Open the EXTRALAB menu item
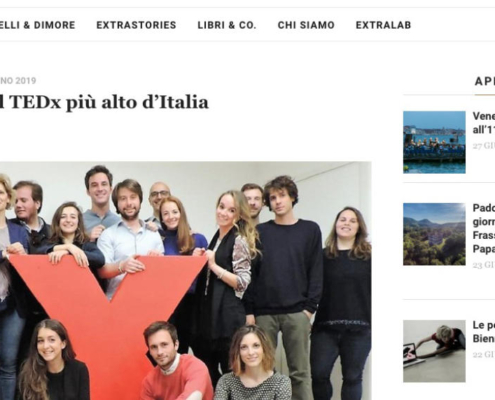 [383, 25]
